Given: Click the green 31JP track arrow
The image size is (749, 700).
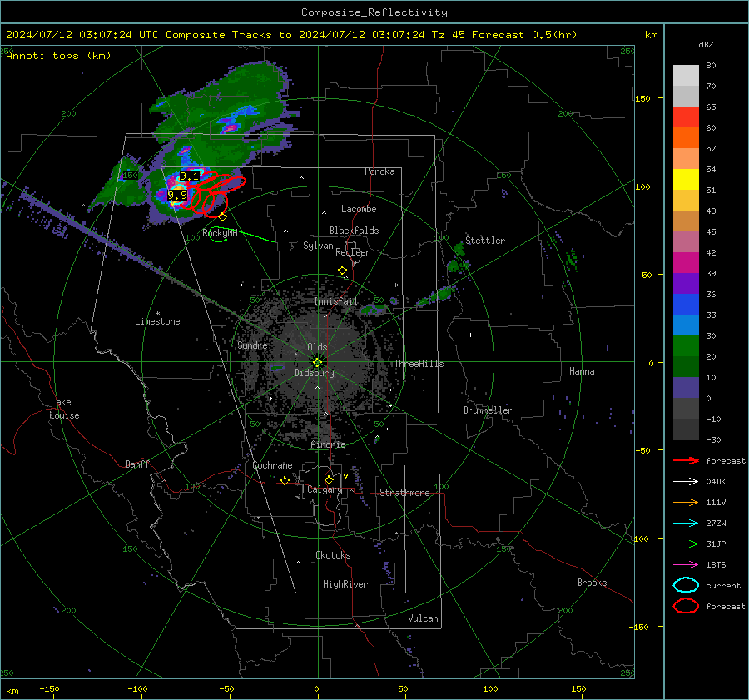Looking at the screenshot, I should pyautogui.click(x=686, y=544).
